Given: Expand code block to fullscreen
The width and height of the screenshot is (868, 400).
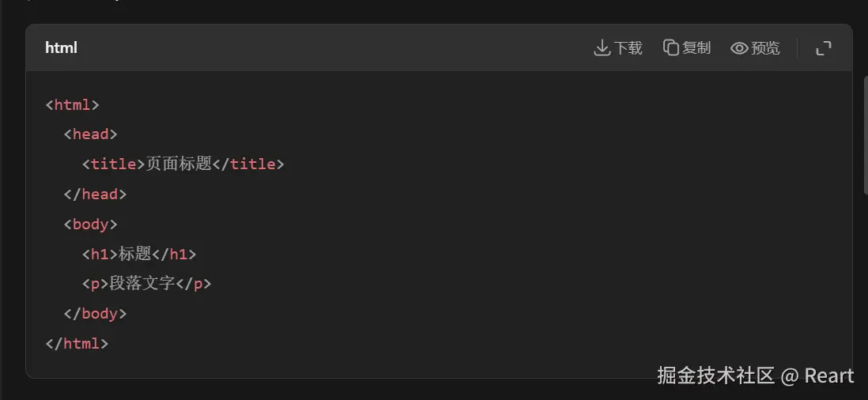Looking at the screenshot, I should pyautogui.click(x=824, y=48).
